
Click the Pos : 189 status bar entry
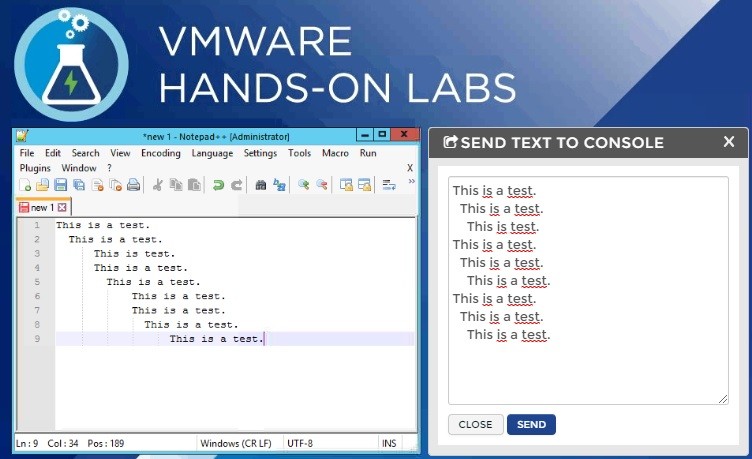pos(106,443)
